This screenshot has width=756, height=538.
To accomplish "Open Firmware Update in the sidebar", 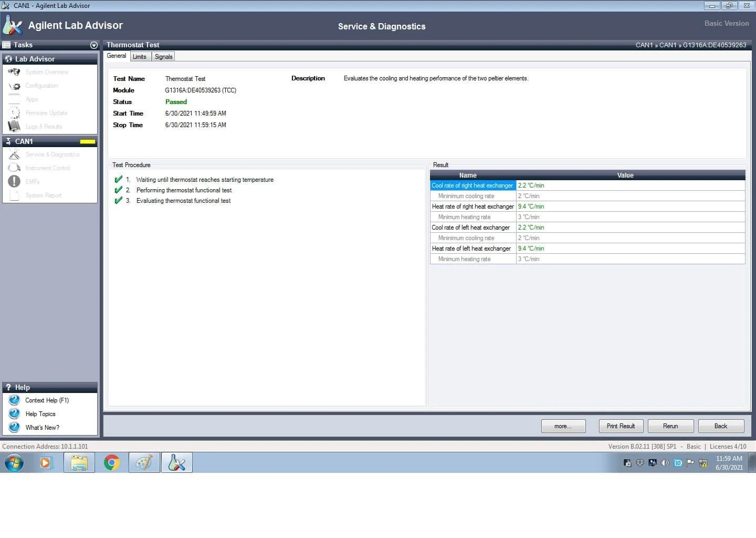I will 46,113.
